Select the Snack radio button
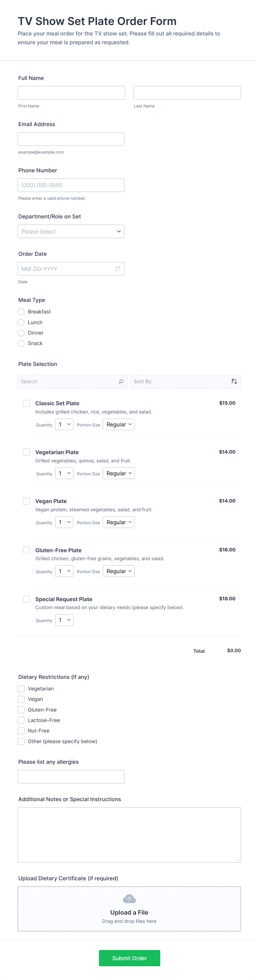Viewport: 256px width, 980px height. pyautogui.click(x=21, y=343)
